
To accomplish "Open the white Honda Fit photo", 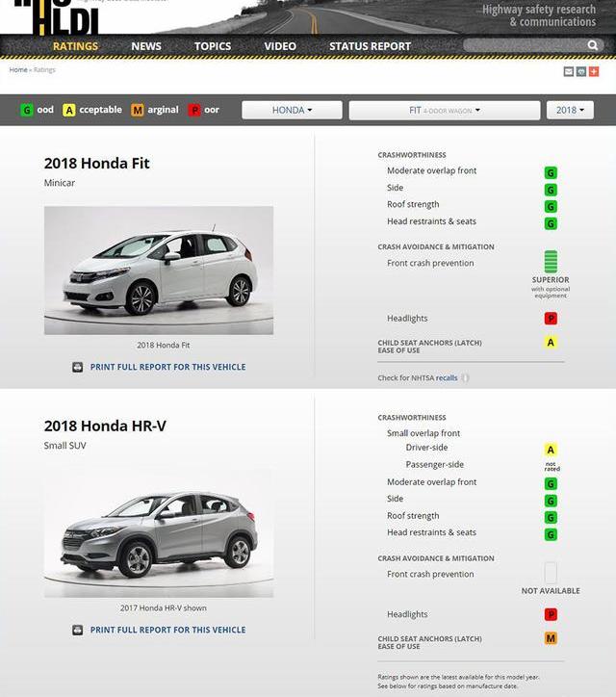I will click(x=159, y=271).
